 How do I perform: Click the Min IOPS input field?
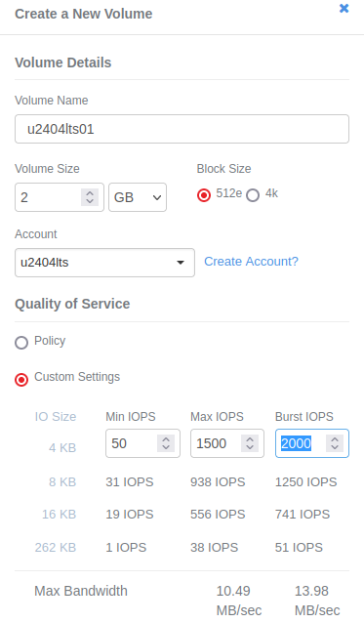coord(142,443)
